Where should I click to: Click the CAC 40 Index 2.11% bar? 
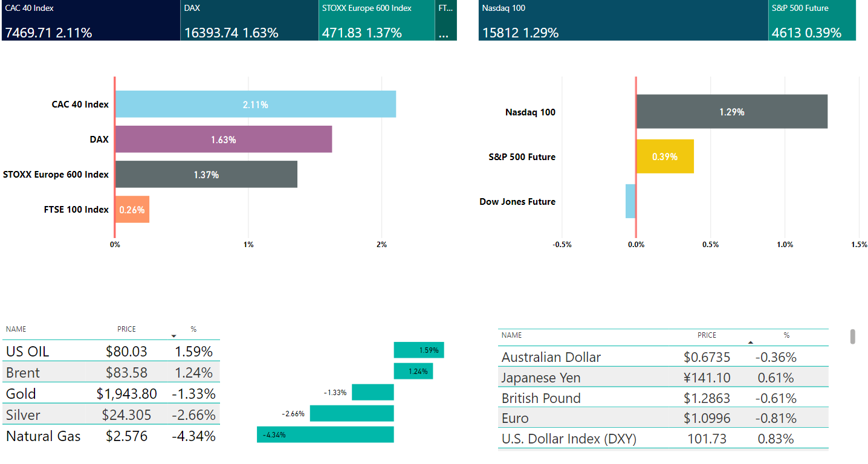point(255,105)
